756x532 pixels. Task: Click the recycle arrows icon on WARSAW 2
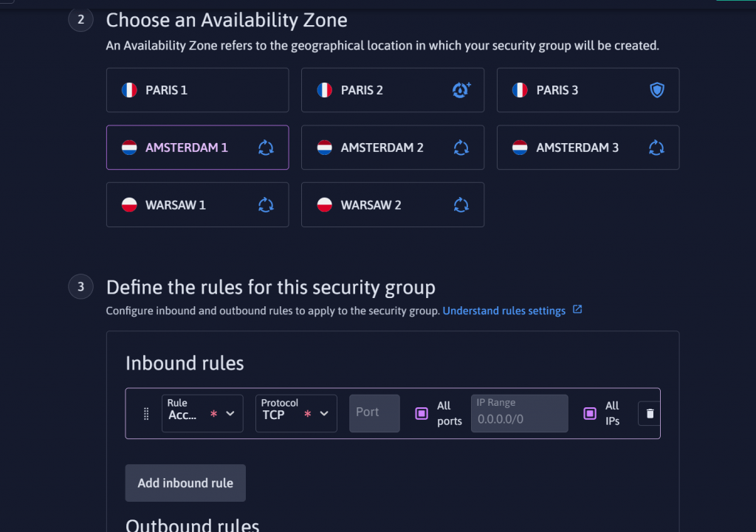pos(461,205)
